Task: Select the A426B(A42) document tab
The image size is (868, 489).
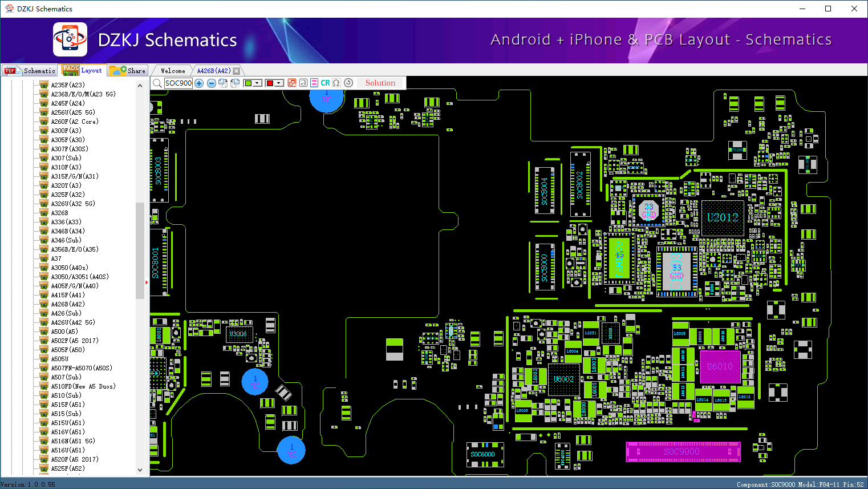Action: (x=214, y=71)
